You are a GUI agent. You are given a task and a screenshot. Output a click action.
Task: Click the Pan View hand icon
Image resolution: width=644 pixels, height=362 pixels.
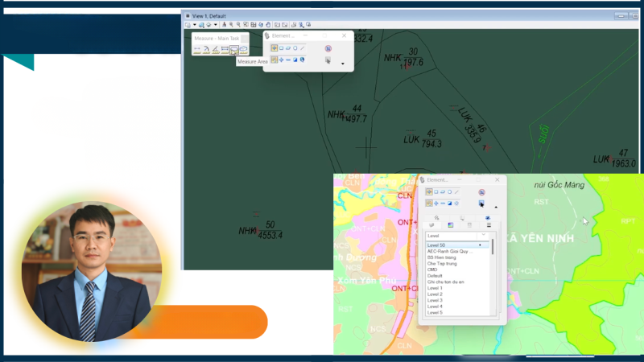point(269,25)
